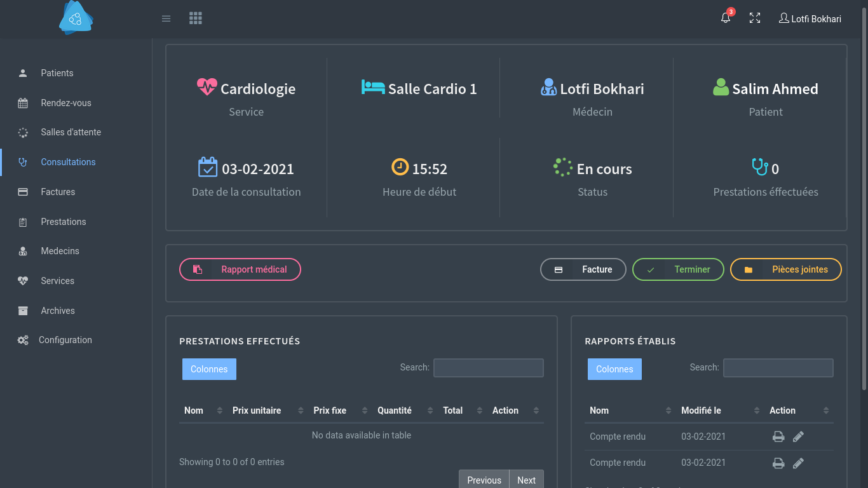Sort reports by Modifié le column
Screen dimensions: 868x488
720,410
